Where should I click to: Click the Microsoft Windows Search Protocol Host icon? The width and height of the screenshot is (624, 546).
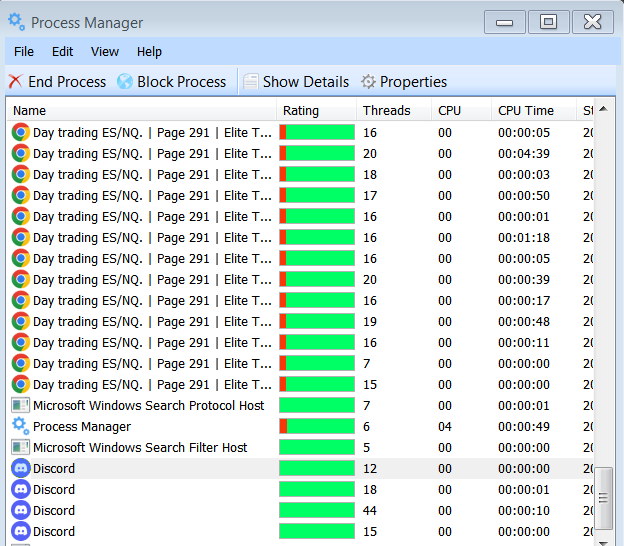tap(20, 406)
